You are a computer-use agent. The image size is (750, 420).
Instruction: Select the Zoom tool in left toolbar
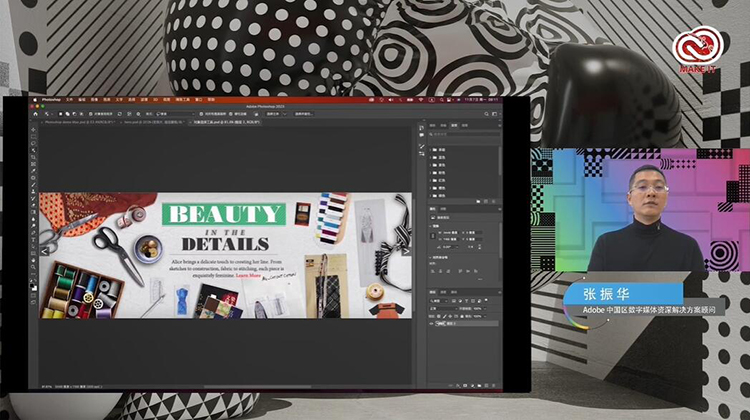tap(33, 267)
